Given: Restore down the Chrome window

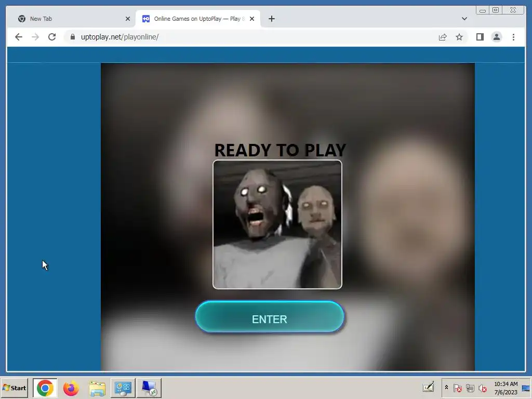Looking at the screenshot, I should (495, 10).
